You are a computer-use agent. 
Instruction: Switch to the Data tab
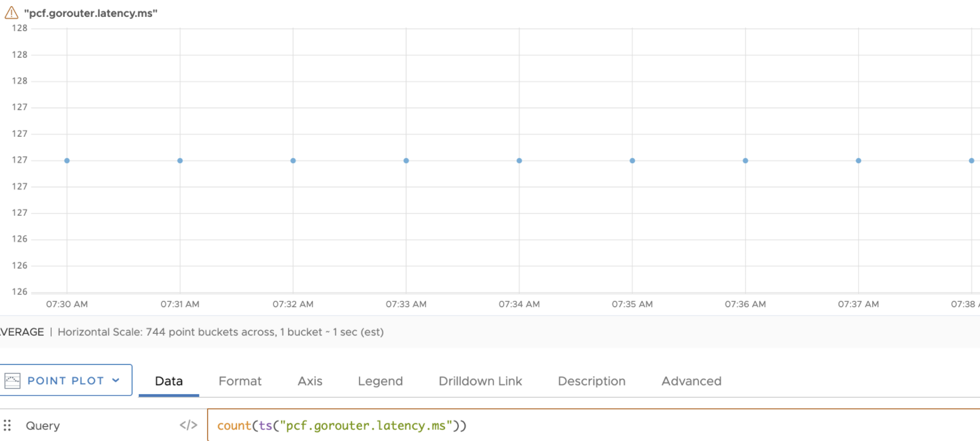[169, 381]
